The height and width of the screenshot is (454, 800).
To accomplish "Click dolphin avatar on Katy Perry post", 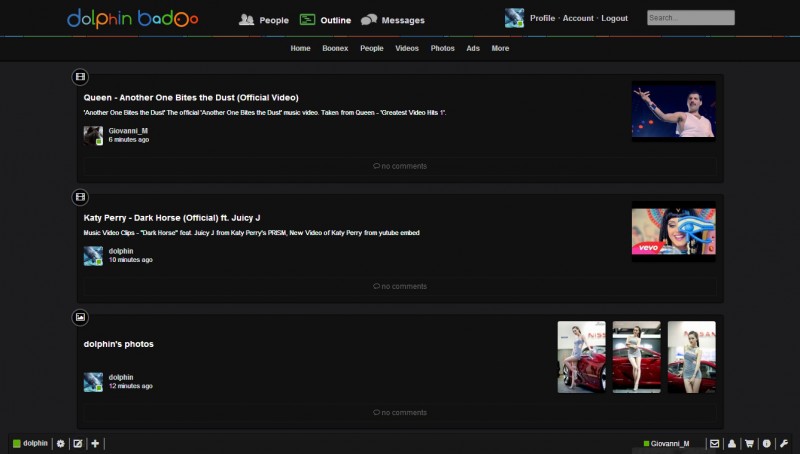I will pyautogui.click(x=93, y=256).
